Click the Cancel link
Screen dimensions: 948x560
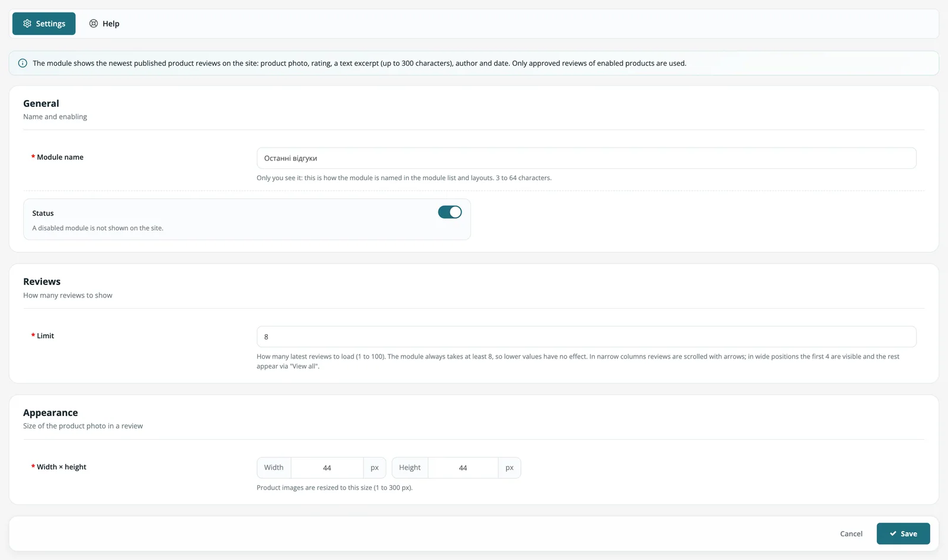pos(851,534)
